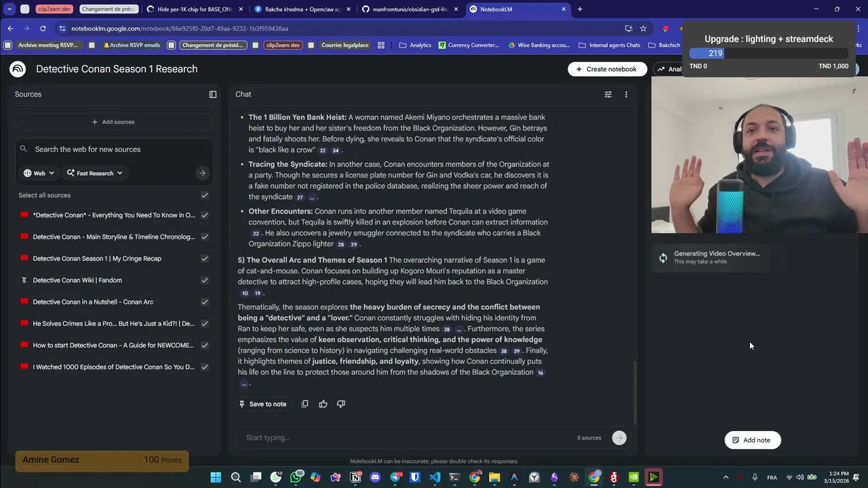Open the Windows Start menu

click(216, 477)
